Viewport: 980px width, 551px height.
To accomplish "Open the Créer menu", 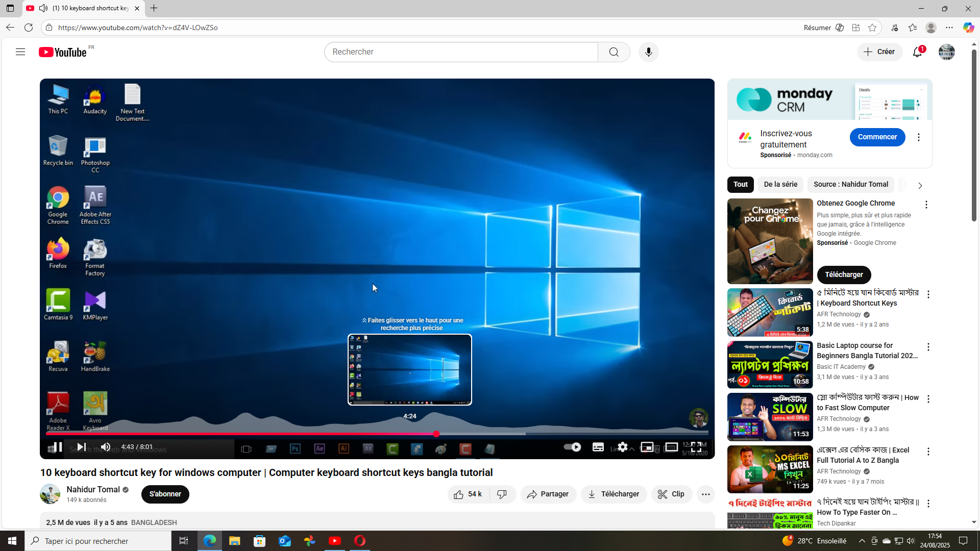I will 879,52.
